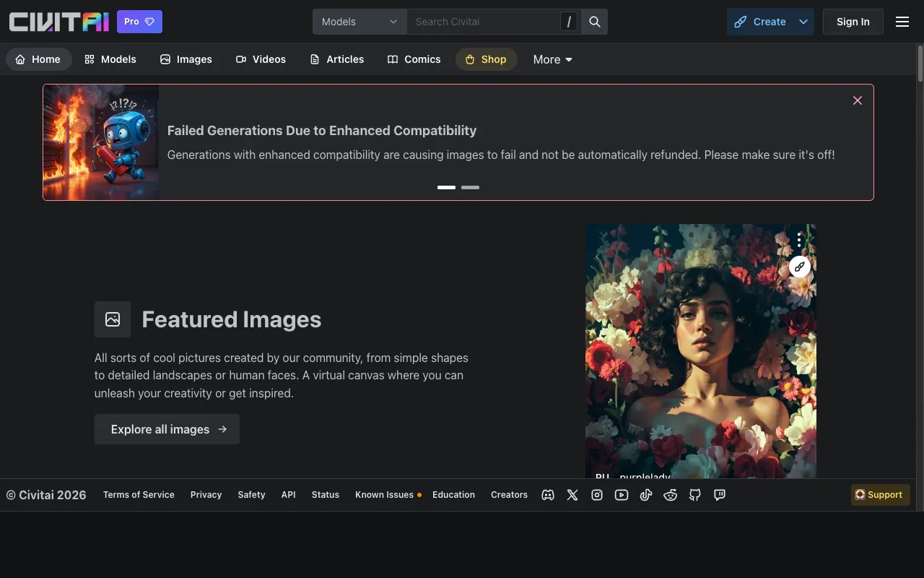The width and height of the screenshot is (924, 578).
Task: Open the API footer link
Action: point(288,495)
